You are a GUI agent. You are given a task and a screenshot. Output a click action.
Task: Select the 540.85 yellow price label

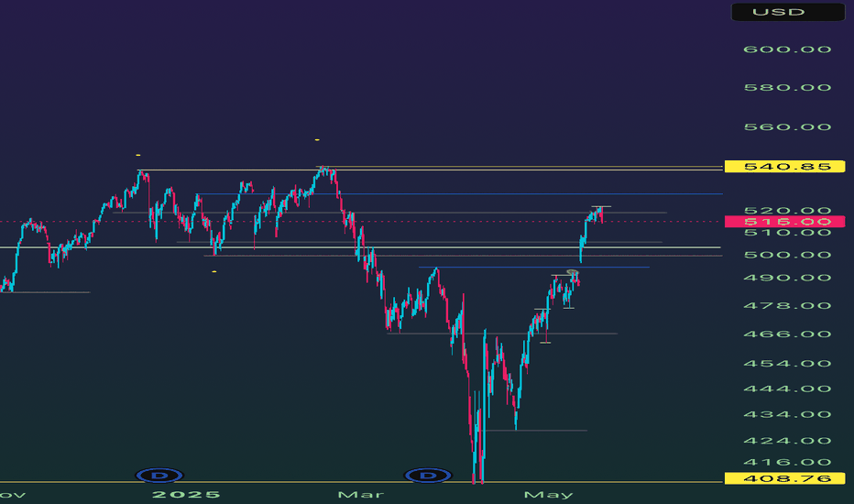tap(784, 166)
